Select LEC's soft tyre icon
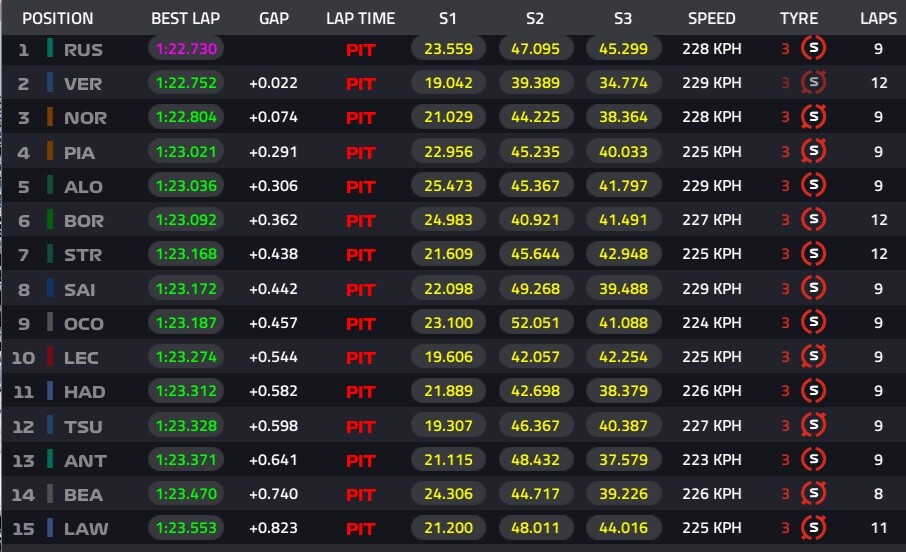 (813, 357)
